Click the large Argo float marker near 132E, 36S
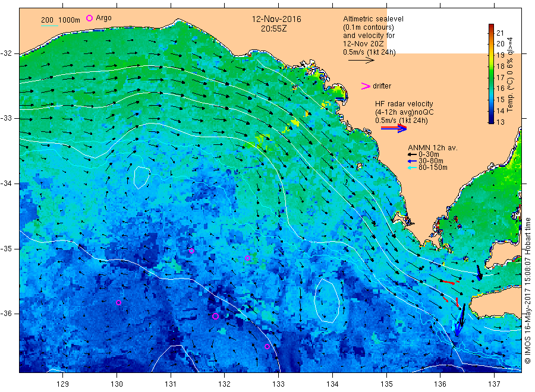535x392 pixels. 215,317
